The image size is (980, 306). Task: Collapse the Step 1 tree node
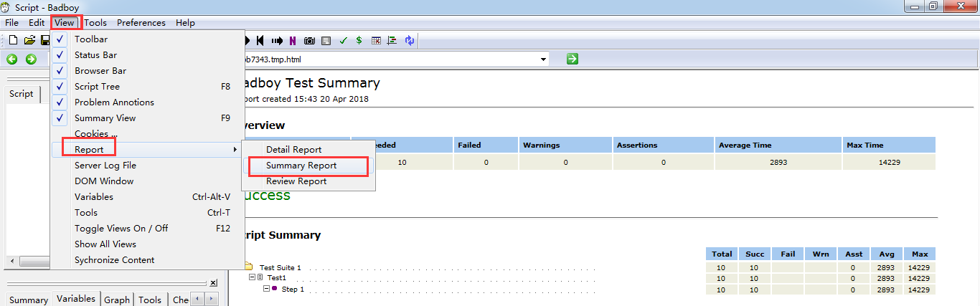pyautogui.click(x=266, y=289)
